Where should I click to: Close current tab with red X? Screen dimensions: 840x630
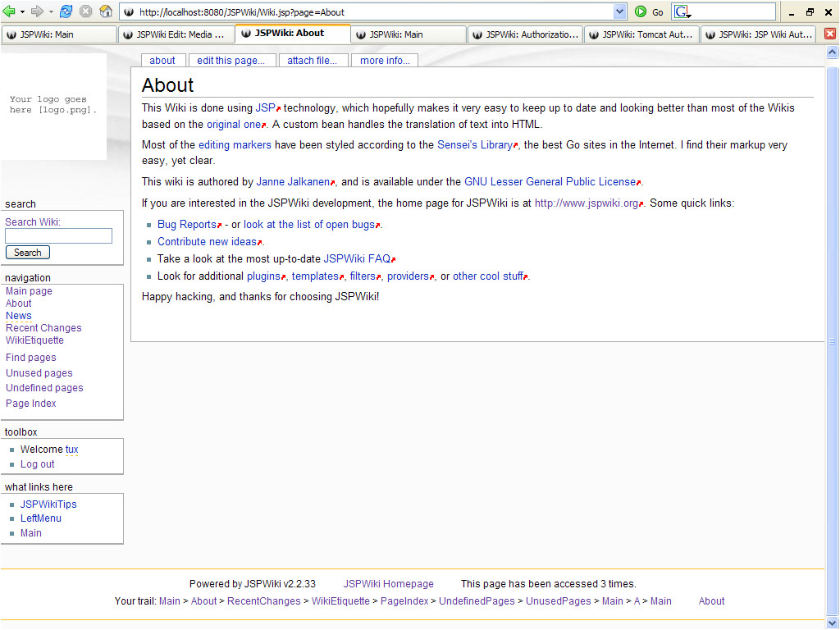[x=830, y=34]
